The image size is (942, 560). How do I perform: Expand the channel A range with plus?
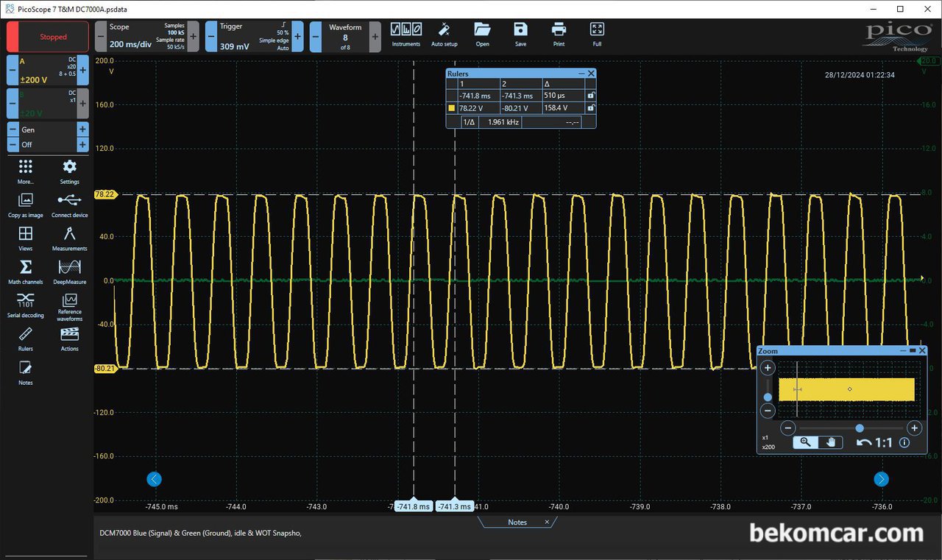(82, 70)
